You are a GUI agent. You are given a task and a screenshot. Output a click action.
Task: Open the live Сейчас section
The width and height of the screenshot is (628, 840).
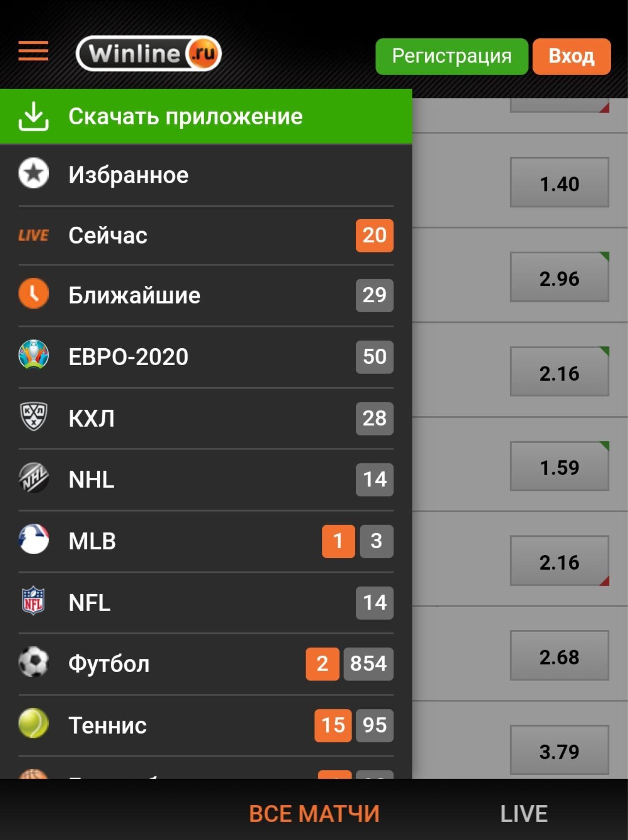pos(108,235)
